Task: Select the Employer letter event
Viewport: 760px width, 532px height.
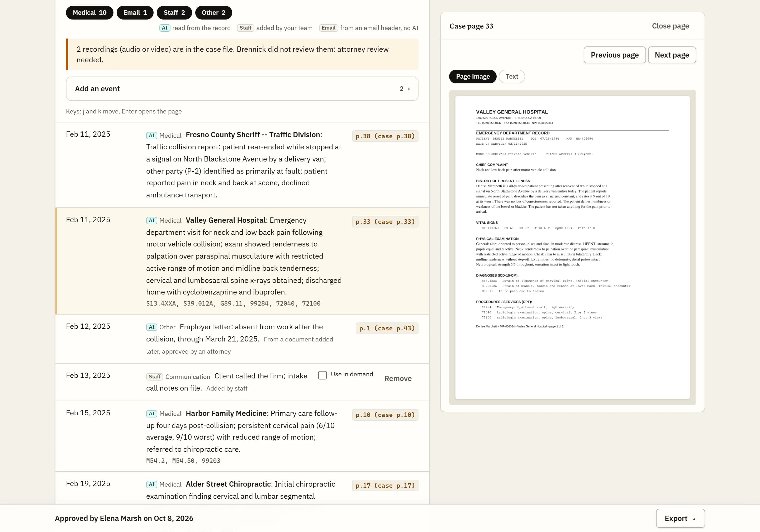Action: coord(242,339)
